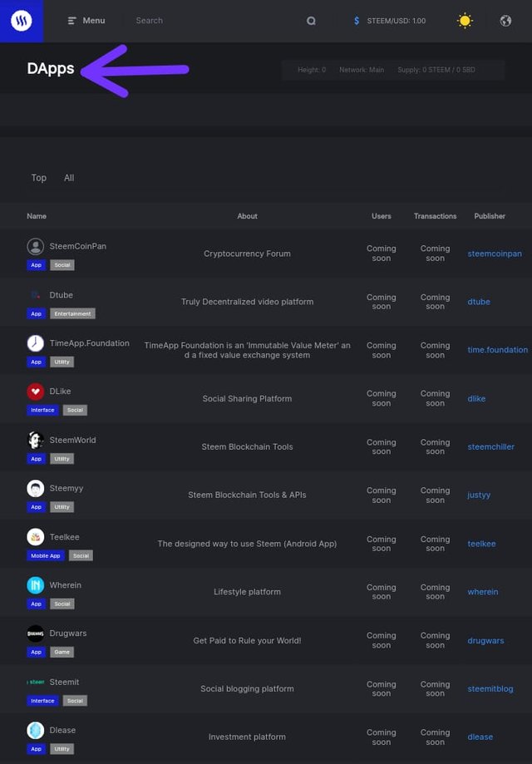Open publisher link time.foundation
This screenshot has height=764, width=532.
(497, 350)
